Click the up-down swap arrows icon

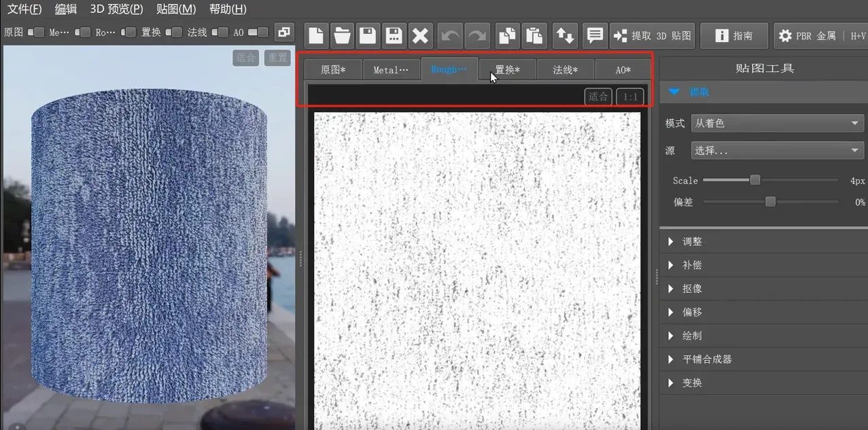566,35
